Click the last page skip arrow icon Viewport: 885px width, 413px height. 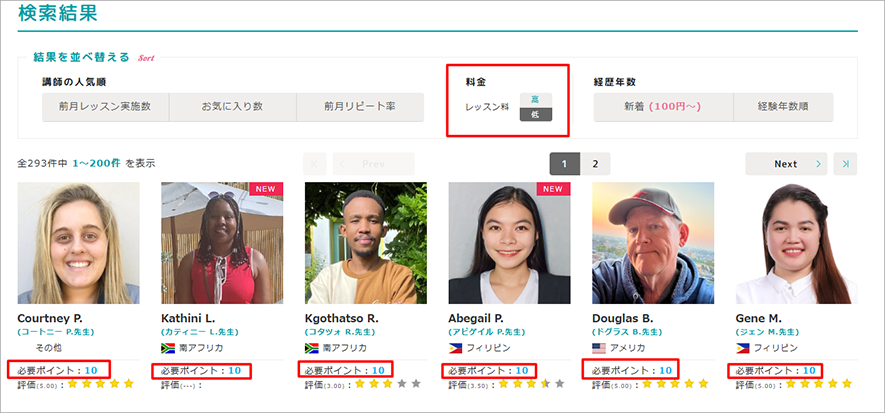pos(846,164)
